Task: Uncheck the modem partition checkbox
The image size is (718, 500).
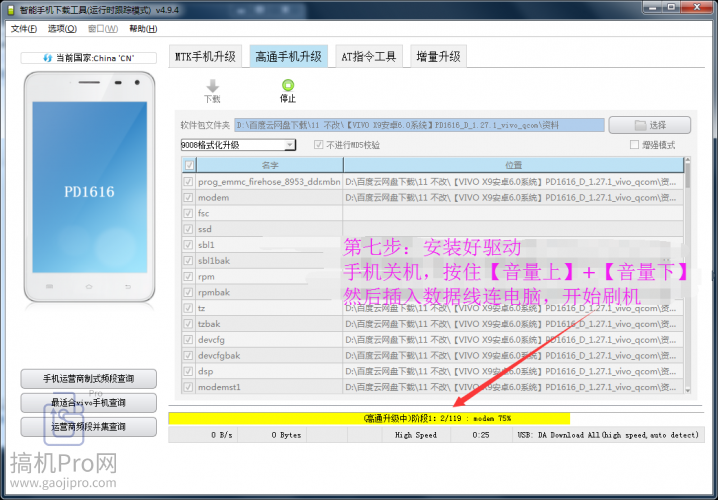Action: [188, 198]
